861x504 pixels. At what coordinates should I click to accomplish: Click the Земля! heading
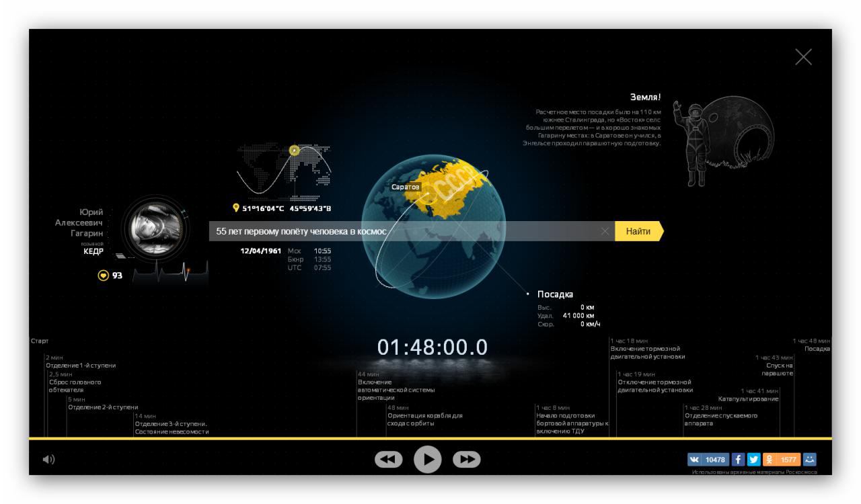point(645,97)
